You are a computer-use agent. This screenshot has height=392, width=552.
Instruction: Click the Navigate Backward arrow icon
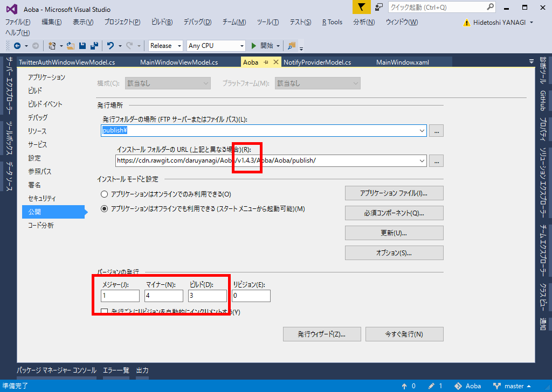click(x=17, y=46)
